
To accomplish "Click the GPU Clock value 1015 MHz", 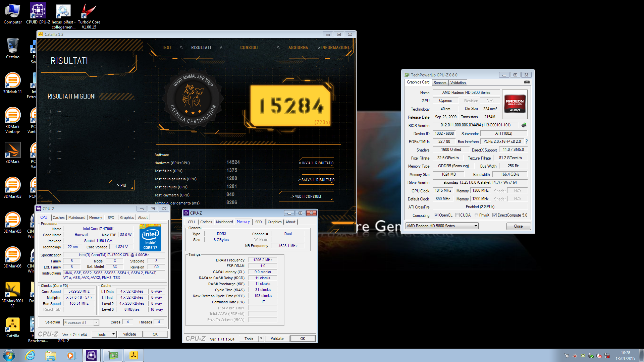I will [x=443, y=190].
